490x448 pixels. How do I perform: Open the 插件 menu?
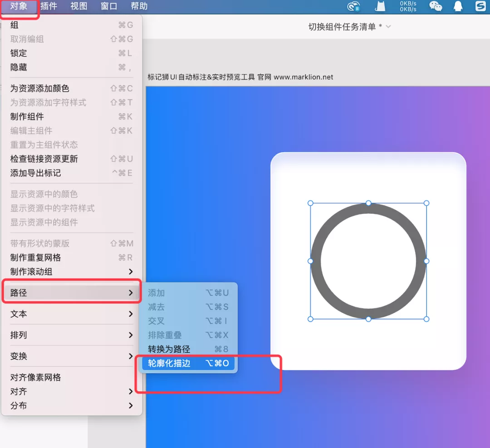pyautogui.click(x=48, y=6)
